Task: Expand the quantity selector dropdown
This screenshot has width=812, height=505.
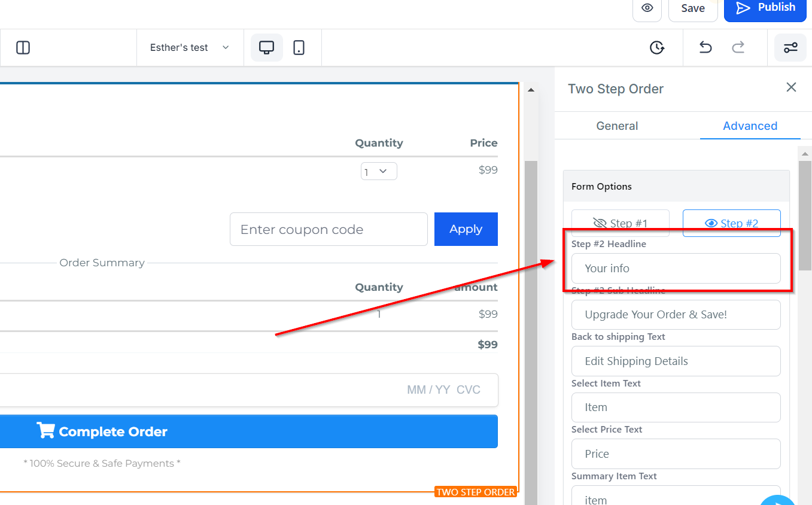Action: tap(379, 172)
